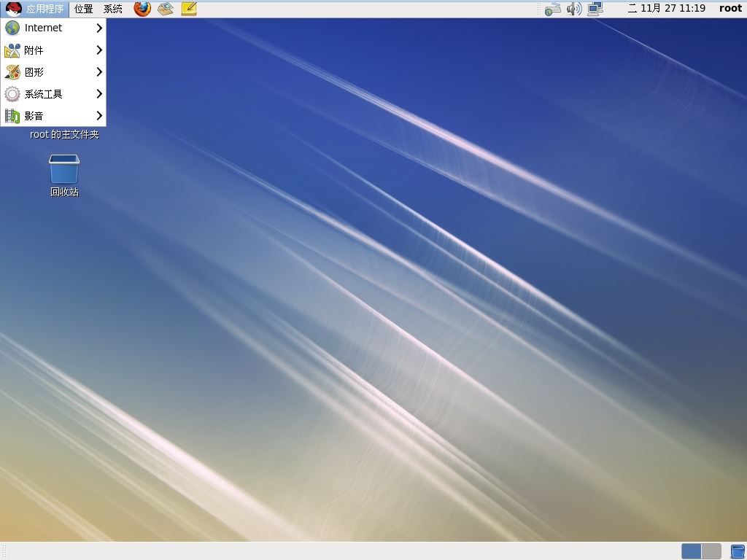Click the root user name in panel
The width and height of the screenshot is (747, 560).
(730, 9)
